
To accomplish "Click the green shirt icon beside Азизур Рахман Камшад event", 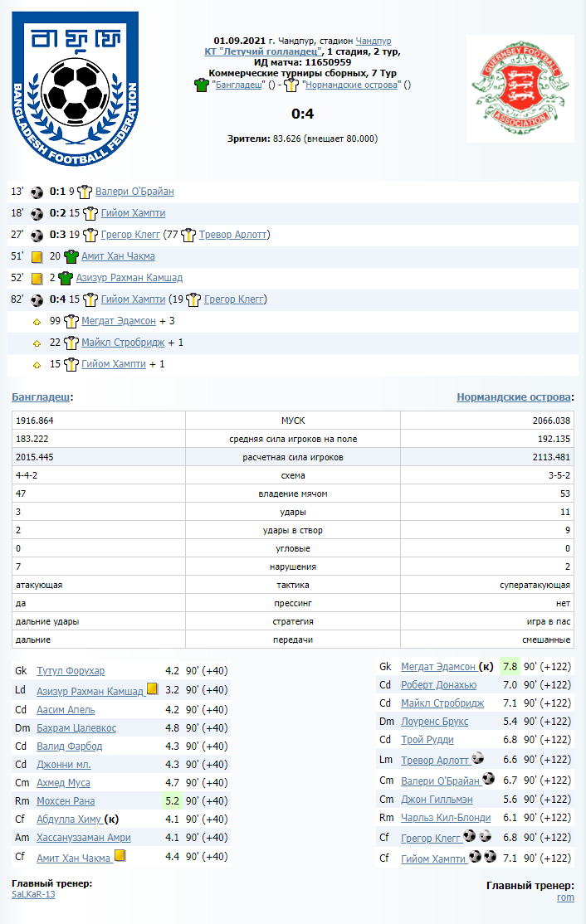I will (x=65, y=279).
